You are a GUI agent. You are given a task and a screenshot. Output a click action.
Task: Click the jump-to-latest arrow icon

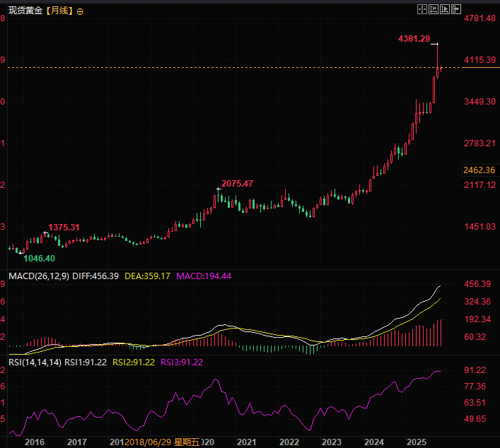coord(457,9)
